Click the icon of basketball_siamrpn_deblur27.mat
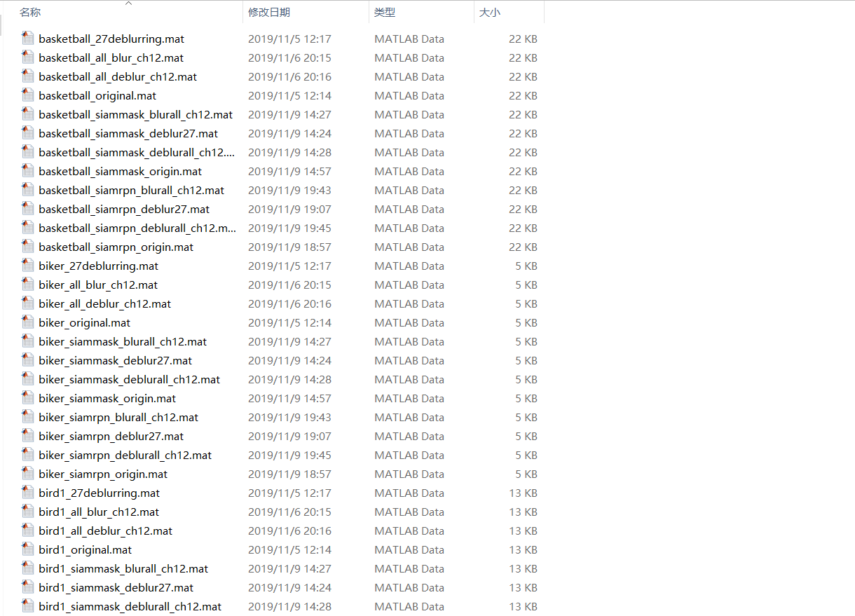The height and width of the screenshot is (616, 855). (x=27, y=209)
